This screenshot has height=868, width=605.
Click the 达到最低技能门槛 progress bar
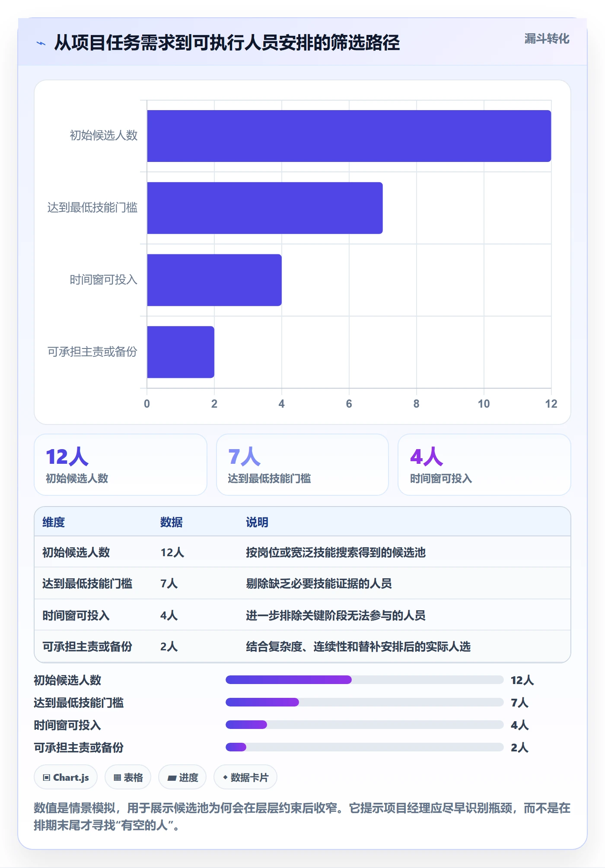point(365,702)
